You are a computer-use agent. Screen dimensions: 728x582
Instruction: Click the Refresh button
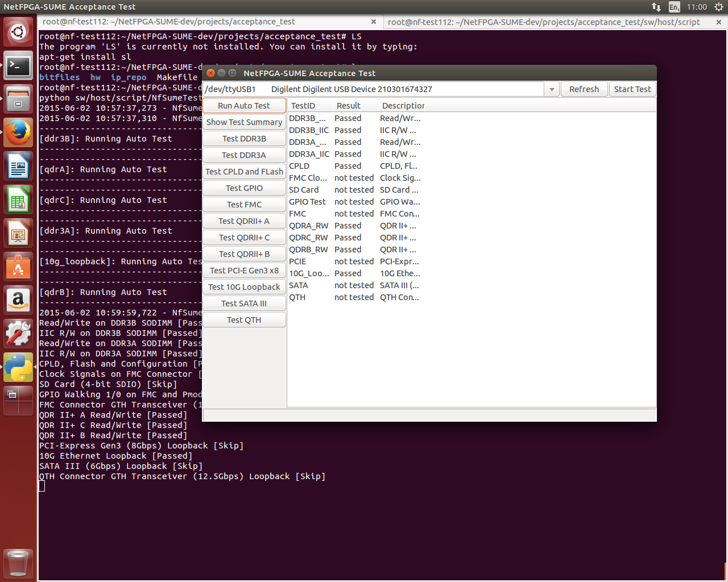point(584,89)
